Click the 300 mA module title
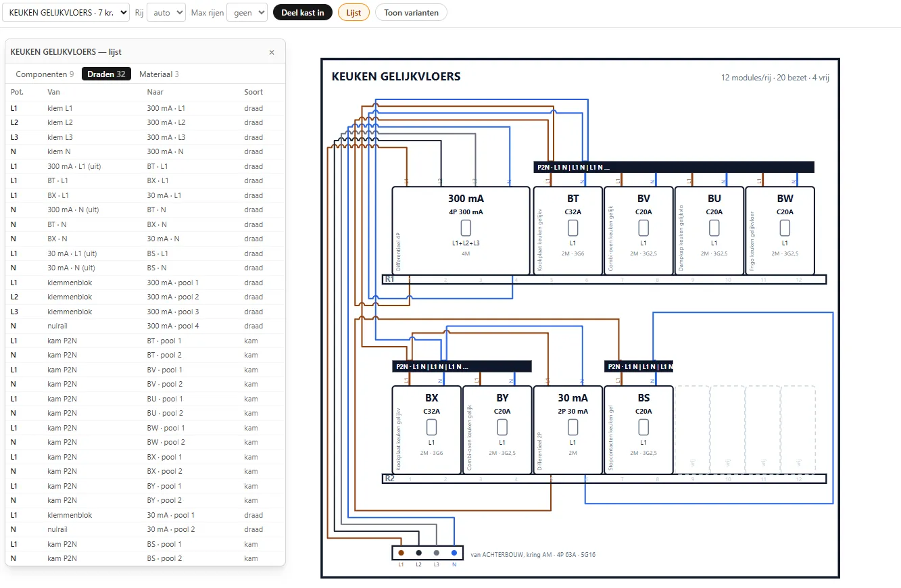Image resolution: width=901 pixels, height=588 pixels. 466,199
